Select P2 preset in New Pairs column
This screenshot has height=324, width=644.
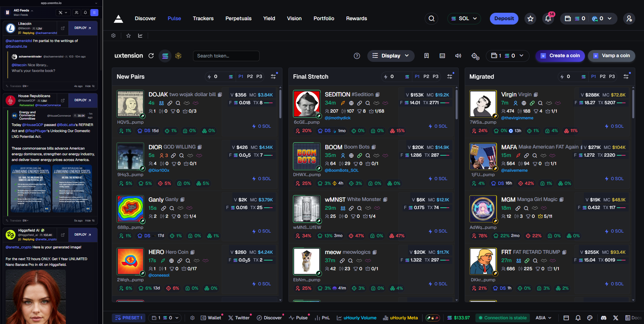(x=250, y=77)
